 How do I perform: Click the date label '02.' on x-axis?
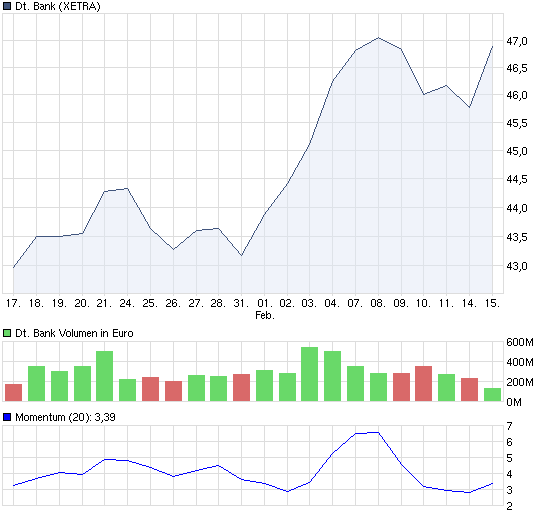click(287, 303)
